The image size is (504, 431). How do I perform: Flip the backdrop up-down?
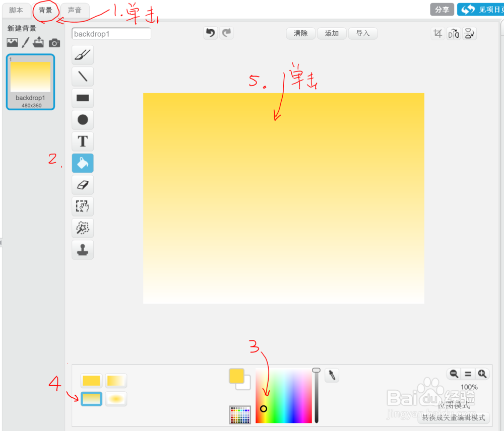tap(469, 33)
